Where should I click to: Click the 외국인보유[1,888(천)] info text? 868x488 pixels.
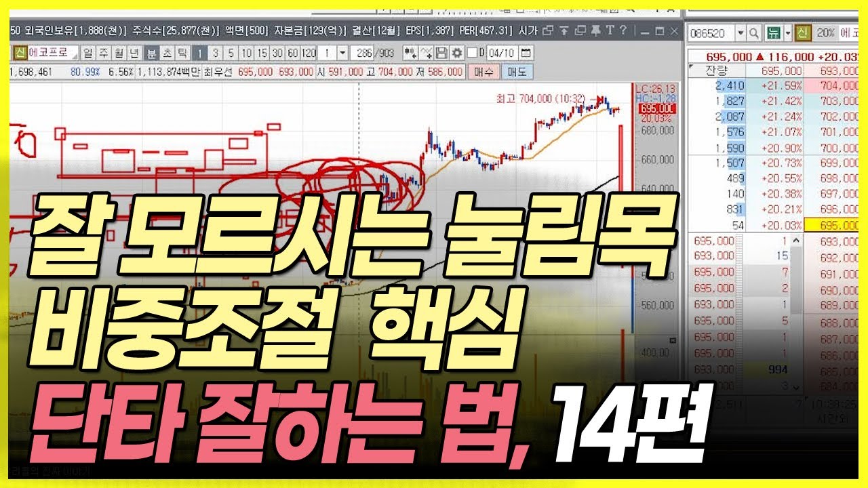coord(75,30)
